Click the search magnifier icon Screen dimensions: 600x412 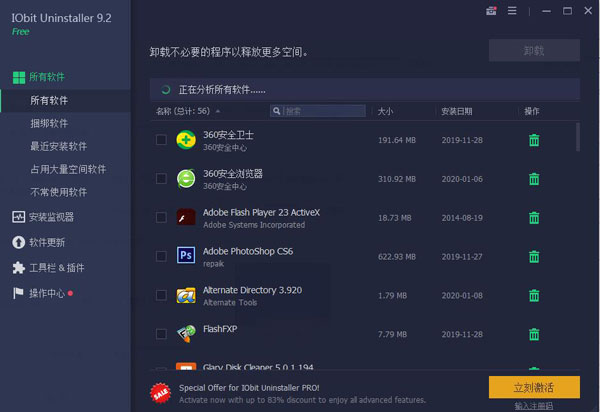[276, 111]
